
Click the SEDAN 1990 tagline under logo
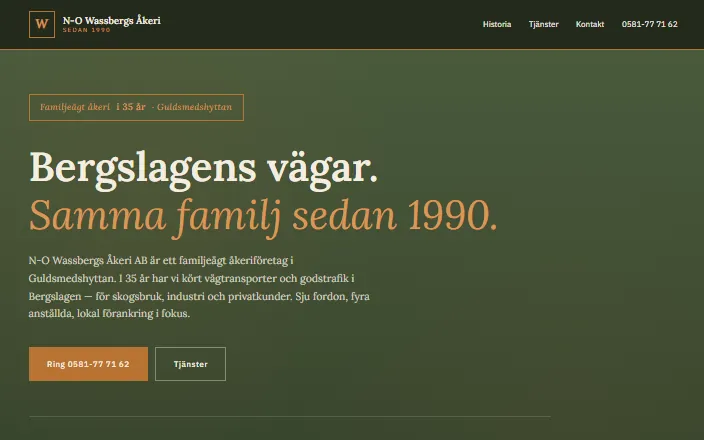click(86, 30)
